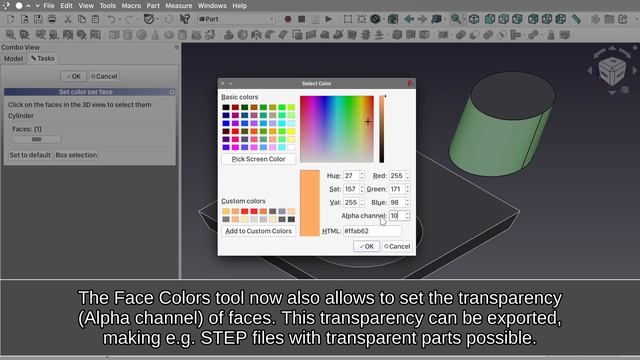The height and width of the screenshot is (360, 640).
Task: Open the View menu
Action: point(86,6)
